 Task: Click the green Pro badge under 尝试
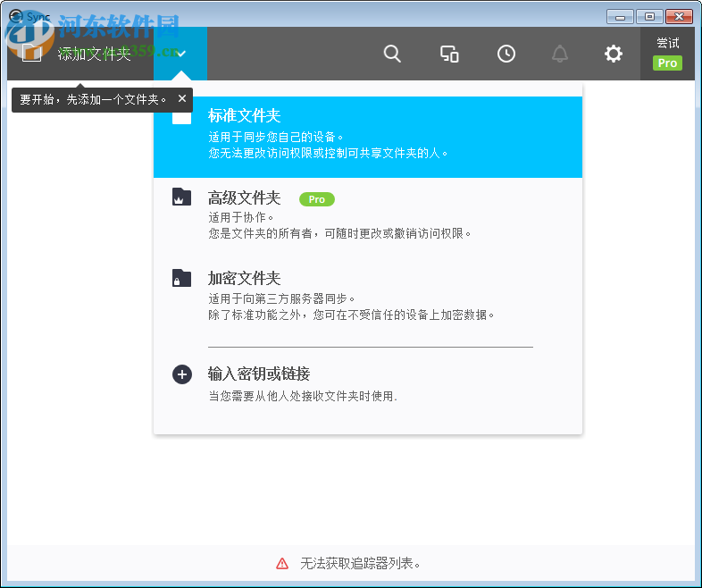667,63
